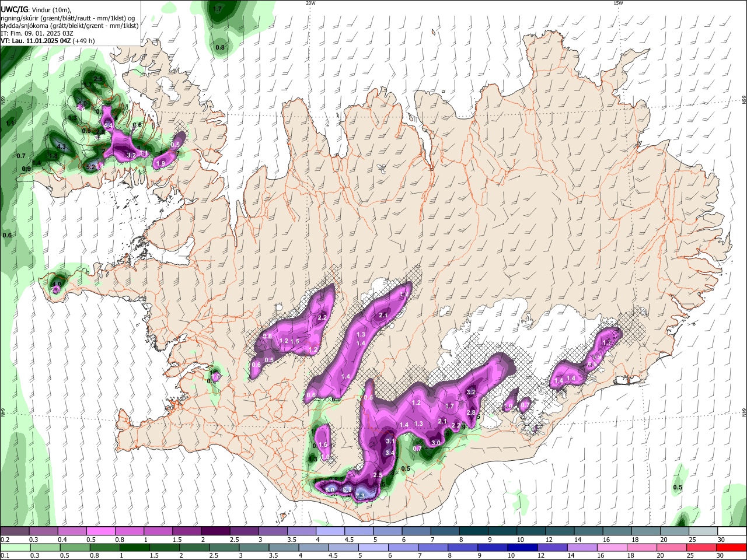Screen dimensions: 747x560
Task: Click the '3.0' precipitation value on the map
Action: pyautogui.click(x=435, y=443)
